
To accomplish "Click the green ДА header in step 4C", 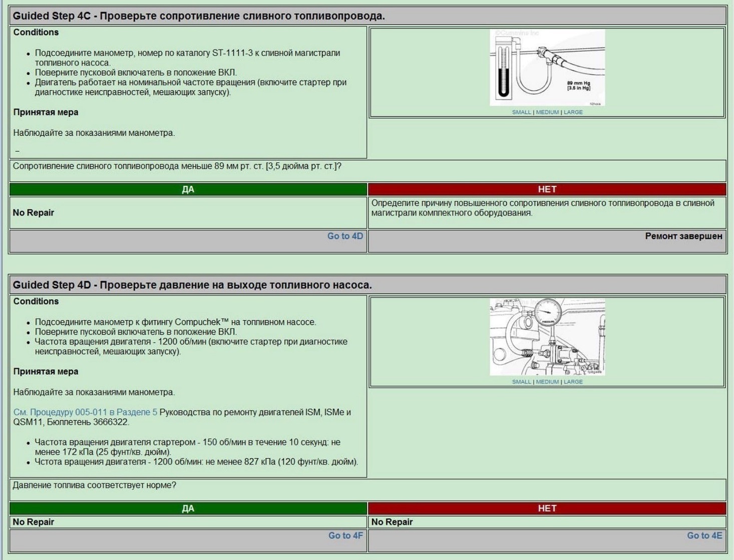I will [188, 189].
